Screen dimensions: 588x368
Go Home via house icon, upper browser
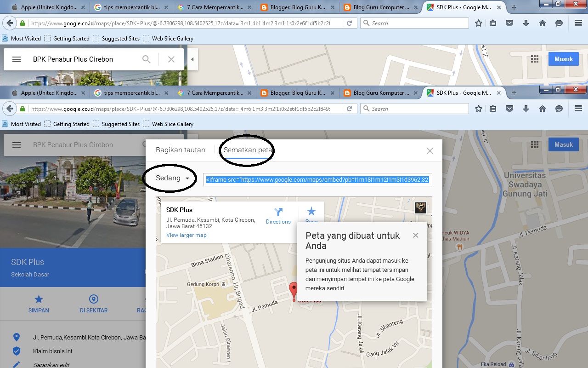(543, 23)
